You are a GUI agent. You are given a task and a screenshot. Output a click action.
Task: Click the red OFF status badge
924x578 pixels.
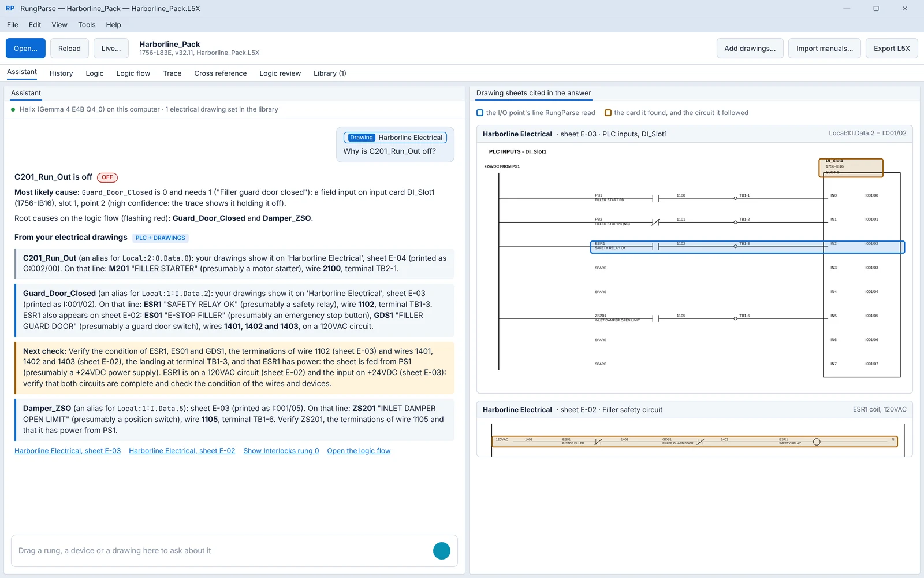[x=107, y=177]
